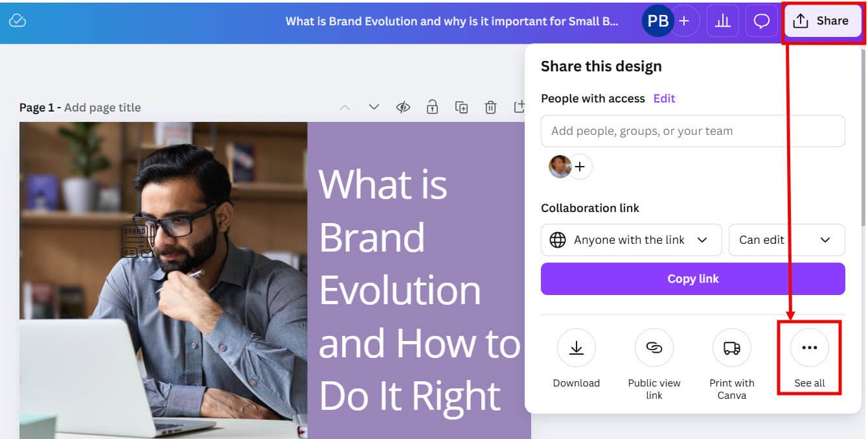Viewport: 868px width, 439px height.
Task: Expand the 'Anyone with the link' dropdown
Action: (x=631, y=240)
